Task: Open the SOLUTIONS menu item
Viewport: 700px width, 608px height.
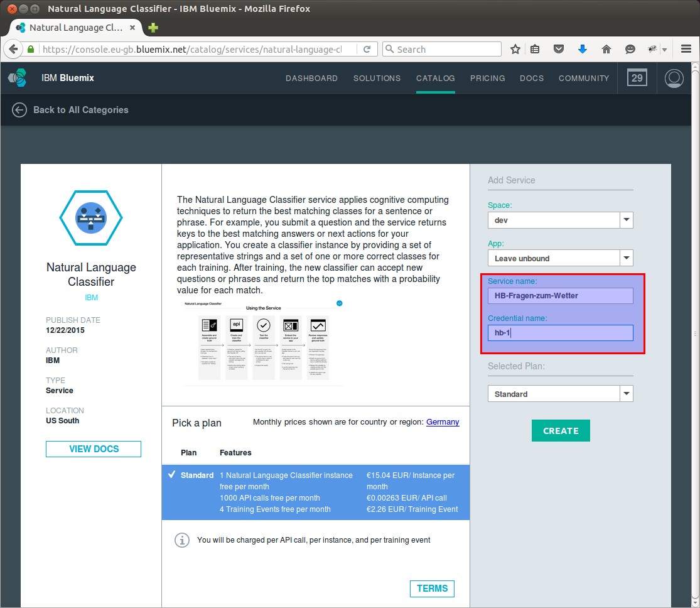Action: pyautogui.click(x=377, y=78)
